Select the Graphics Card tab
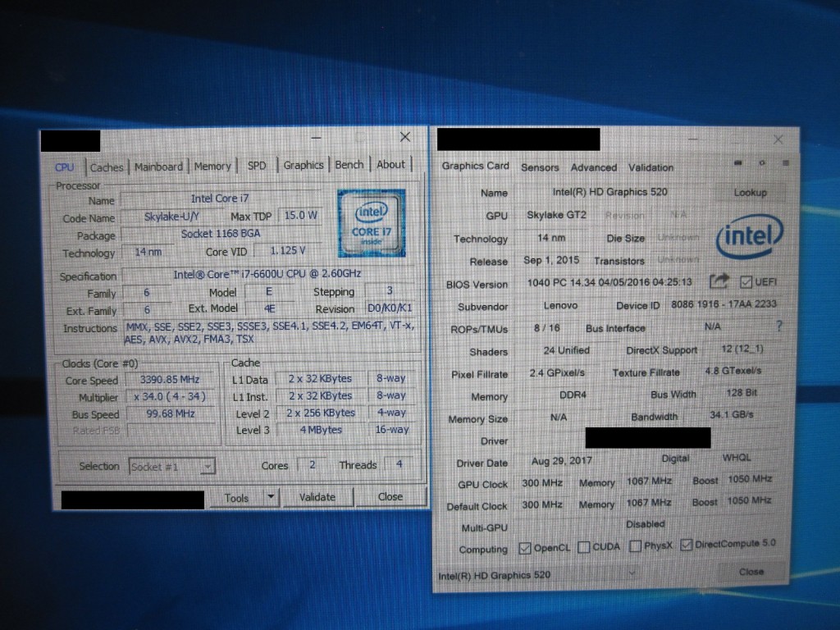The width and height of the screenshot is (840, 630). pos(475,166)
